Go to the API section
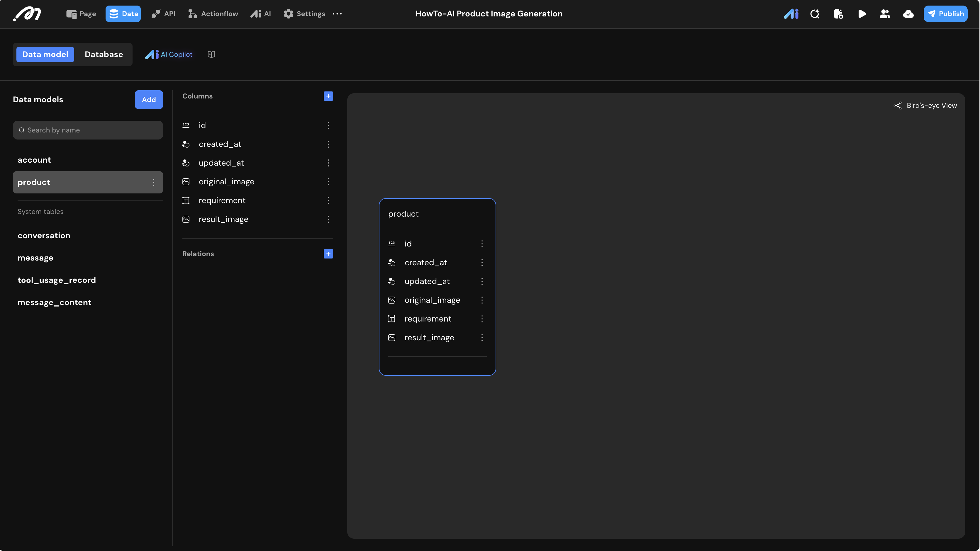 point(163,14)
